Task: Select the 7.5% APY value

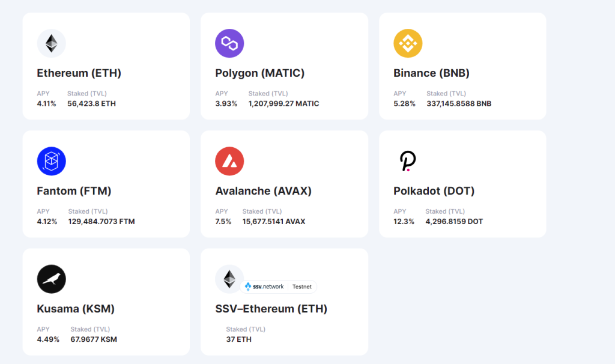Action: (223, 222)
